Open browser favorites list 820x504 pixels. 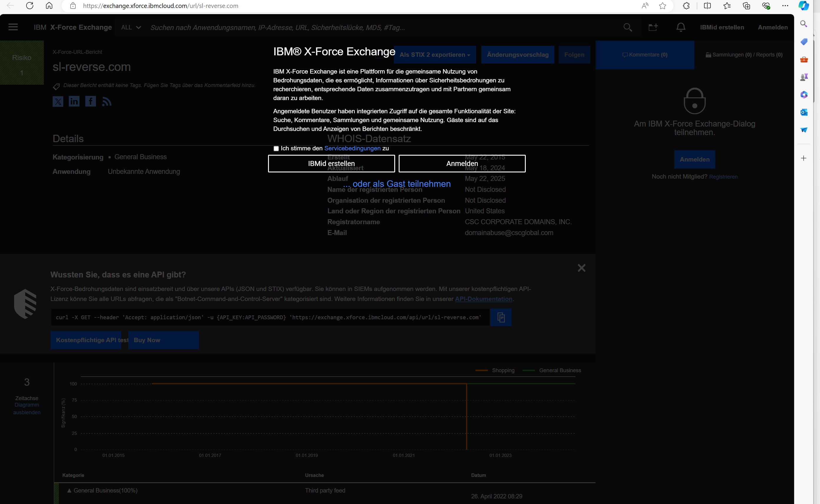727,6
